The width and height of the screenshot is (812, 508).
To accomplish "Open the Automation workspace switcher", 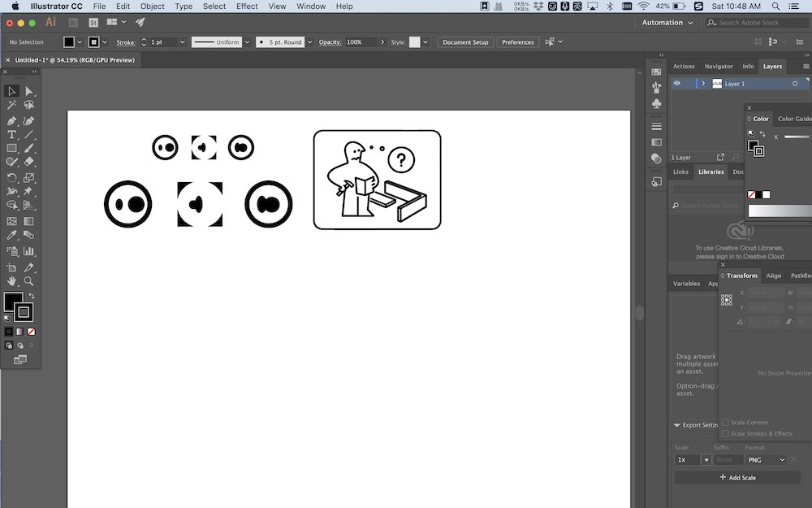I will point(667,22).
